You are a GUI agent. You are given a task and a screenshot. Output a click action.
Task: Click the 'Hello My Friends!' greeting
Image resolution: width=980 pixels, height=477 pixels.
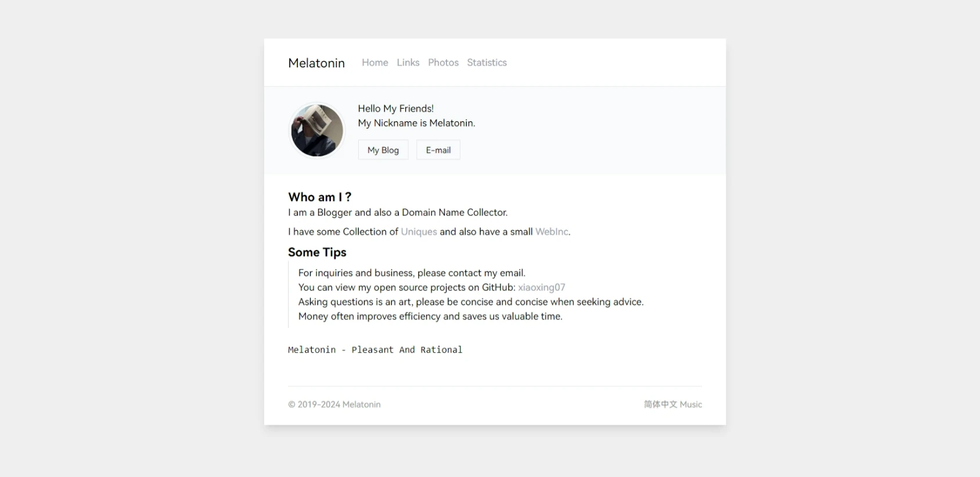[x=396, y=109]
